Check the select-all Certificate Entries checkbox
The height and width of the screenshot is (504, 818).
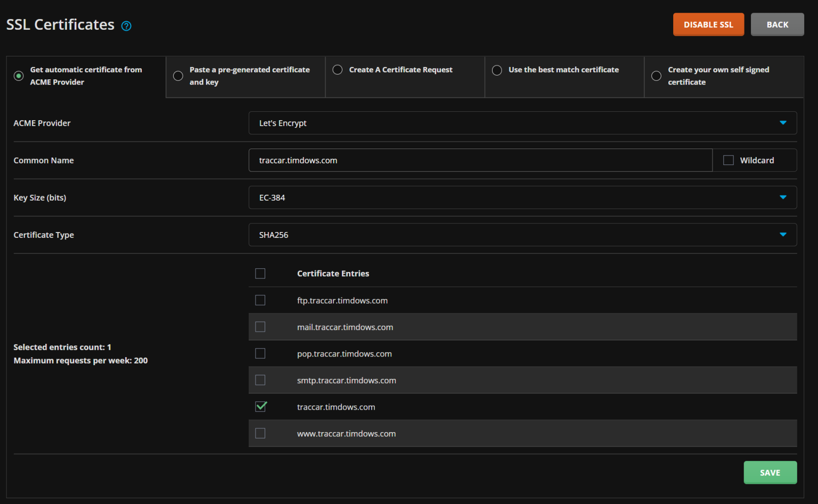coord(260,274)
